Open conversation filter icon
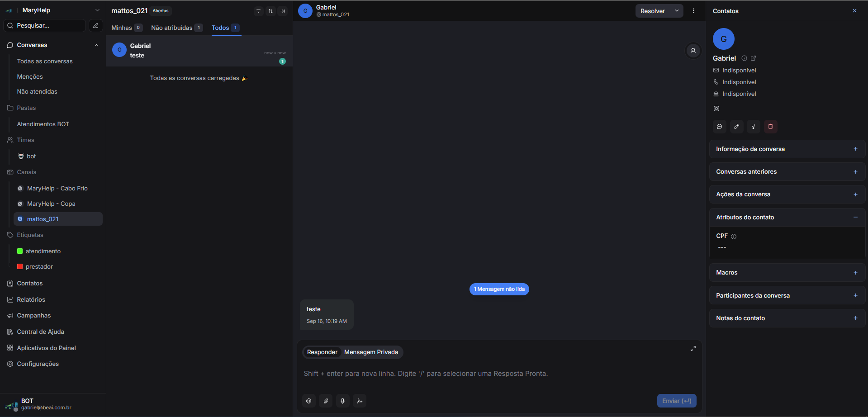 tap(258, 11)
